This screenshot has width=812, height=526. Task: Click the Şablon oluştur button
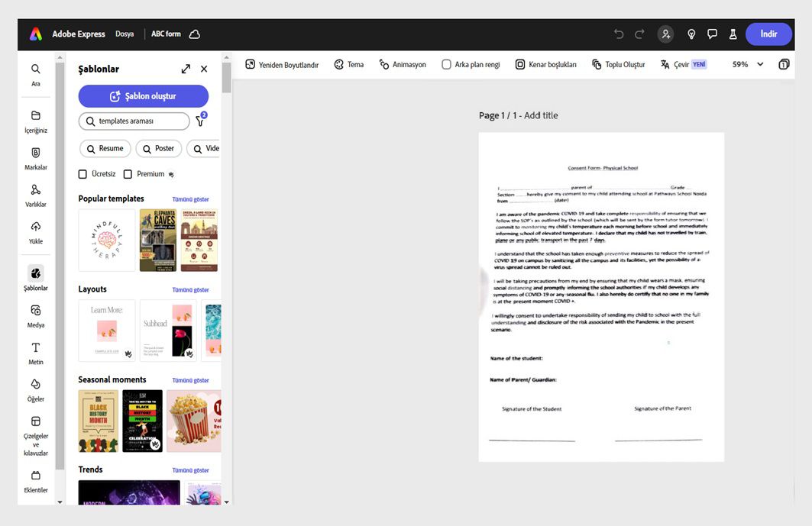[143, 95]
